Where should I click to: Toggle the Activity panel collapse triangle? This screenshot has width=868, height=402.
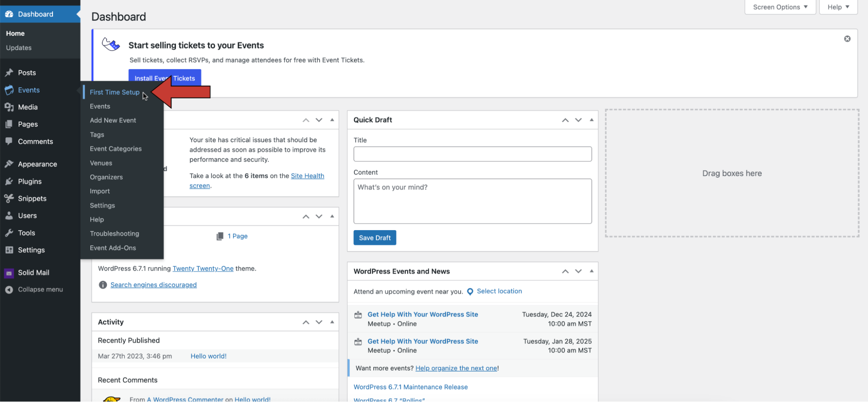click(x=332, y=322)
